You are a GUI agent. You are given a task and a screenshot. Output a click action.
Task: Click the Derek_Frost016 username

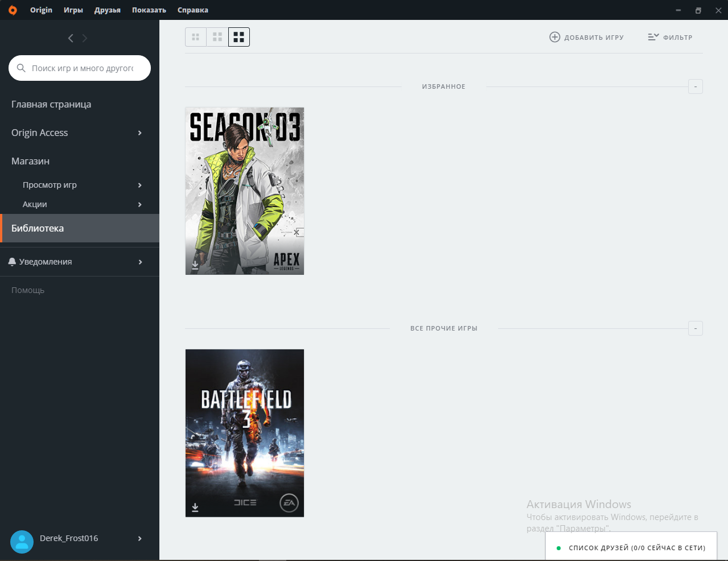pyautogui.click(x=69, y=538)
